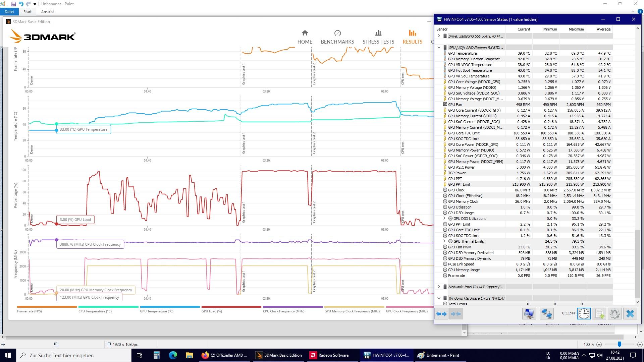Click Paint undo arrow in title bar
The height and width of the screenshot is (362, 644).
(x=21, y=4)
